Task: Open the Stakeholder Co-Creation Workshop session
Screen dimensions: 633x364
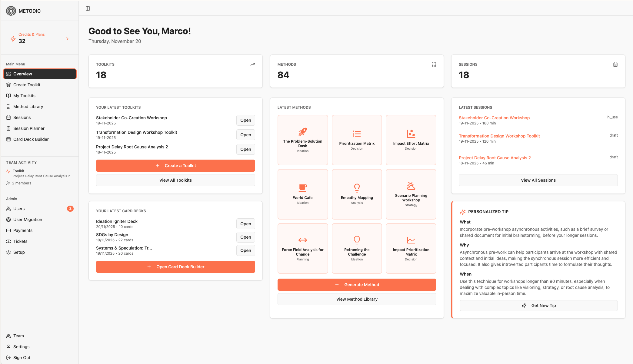Action: 495,118
